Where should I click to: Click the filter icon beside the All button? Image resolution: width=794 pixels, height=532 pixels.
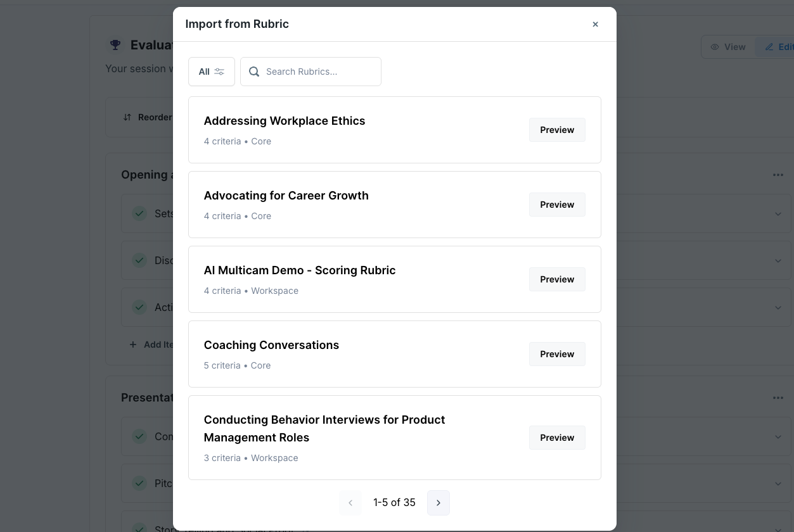point(219,72)
